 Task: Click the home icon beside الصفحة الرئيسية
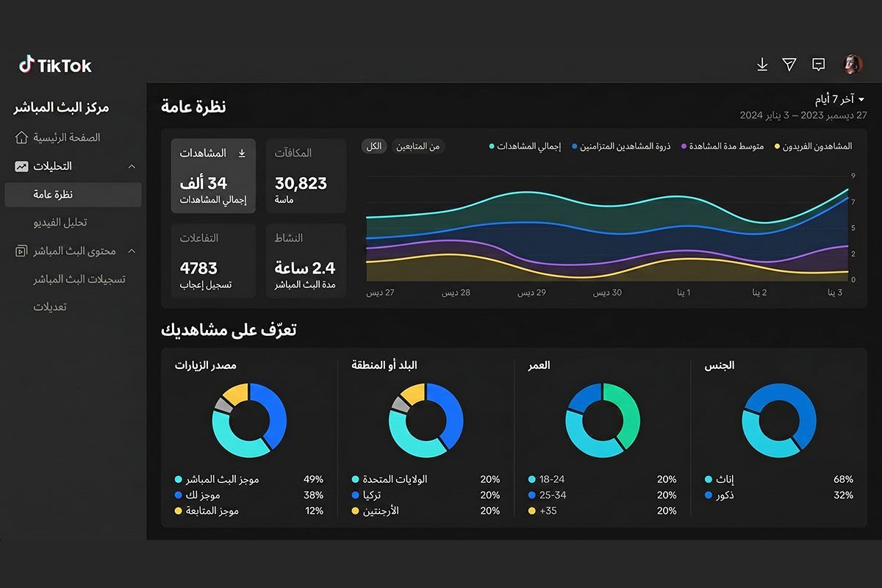coord(21,137)
